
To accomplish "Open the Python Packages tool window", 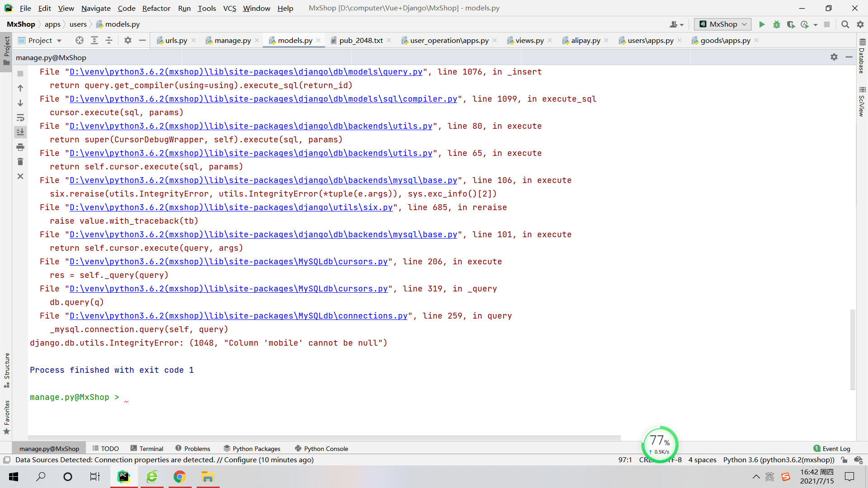I will click(252, 448).
